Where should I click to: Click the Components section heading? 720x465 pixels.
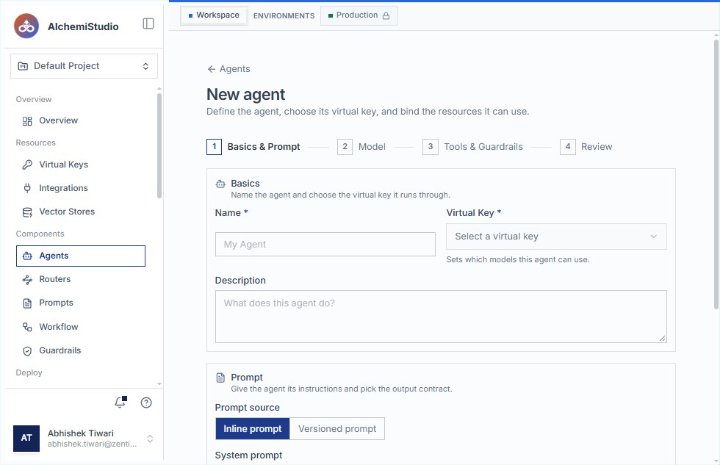[40, 234]
